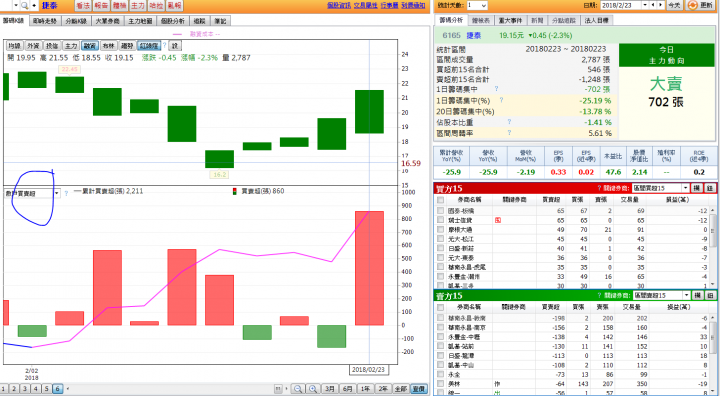The width and height of the screenshot is (720, 396).
Task: Toggle select-all checkbox in 買方15 header
Action: tap(441, 200)
